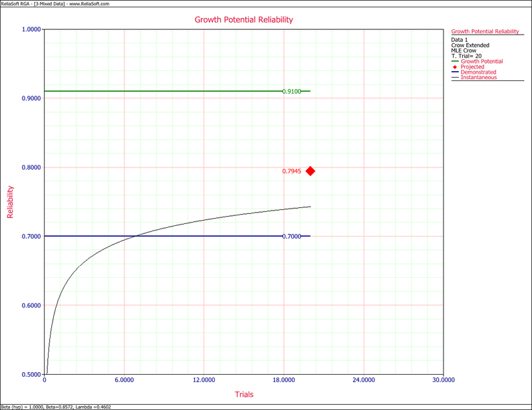Click the Trials x-axis title
The height and width of the screenshot is (410, 532).
coord(243,395)
